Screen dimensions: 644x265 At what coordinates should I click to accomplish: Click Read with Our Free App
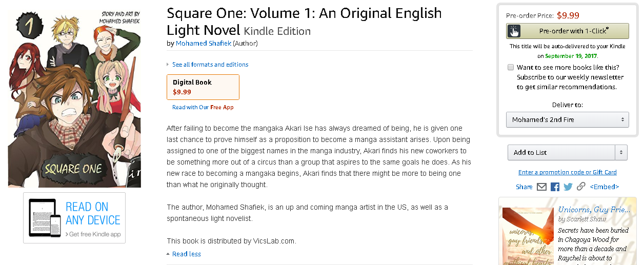pyautogui.click(x=203, y=108)
